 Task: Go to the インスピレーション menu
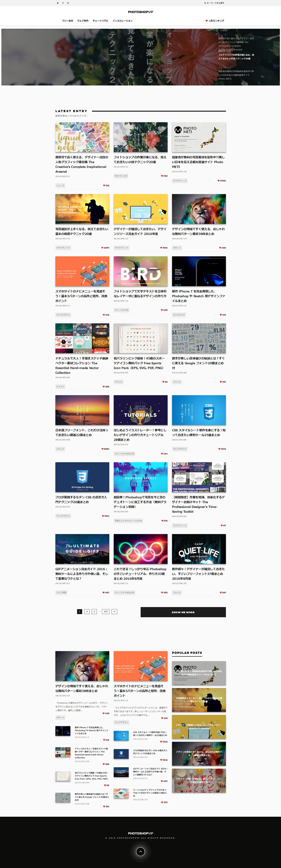pos(122,21)
